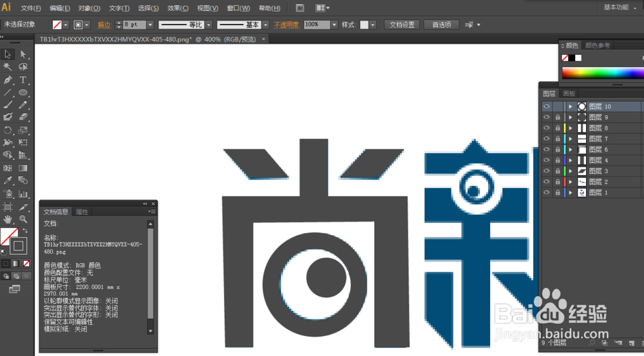Click the 首选项 button
Screen dimensions: 644x356
[442, 24]
